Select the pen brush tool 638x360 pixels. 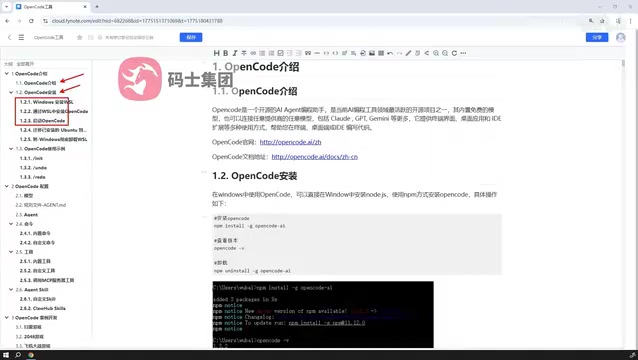tap(409, 53)
